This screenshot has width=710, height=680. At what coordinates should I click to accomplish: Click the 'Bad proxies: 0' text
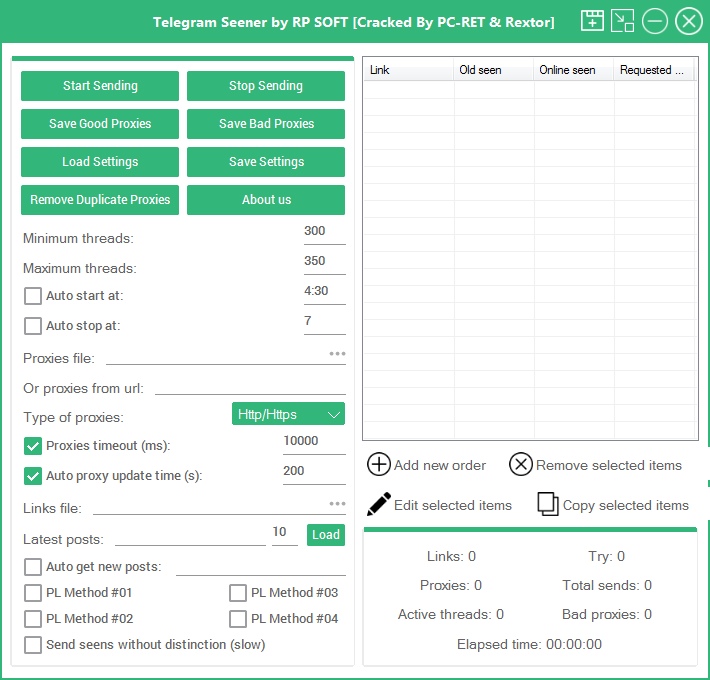tap(607, 614)
